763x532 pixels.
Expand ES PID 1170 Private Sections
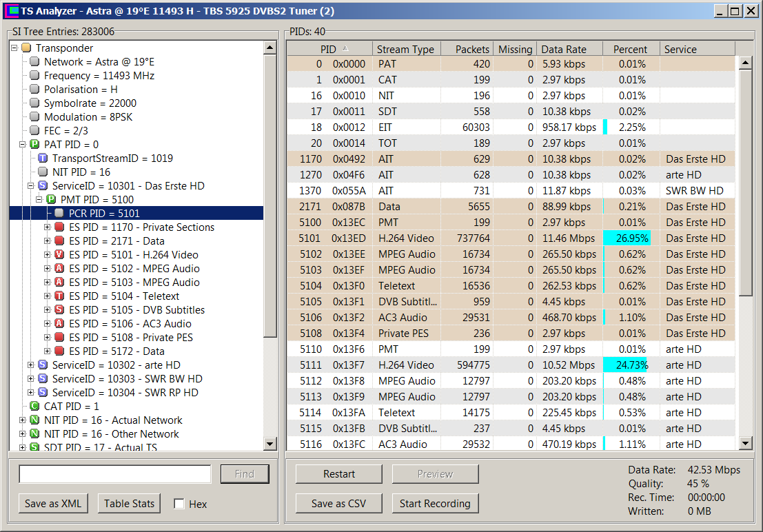48,227
